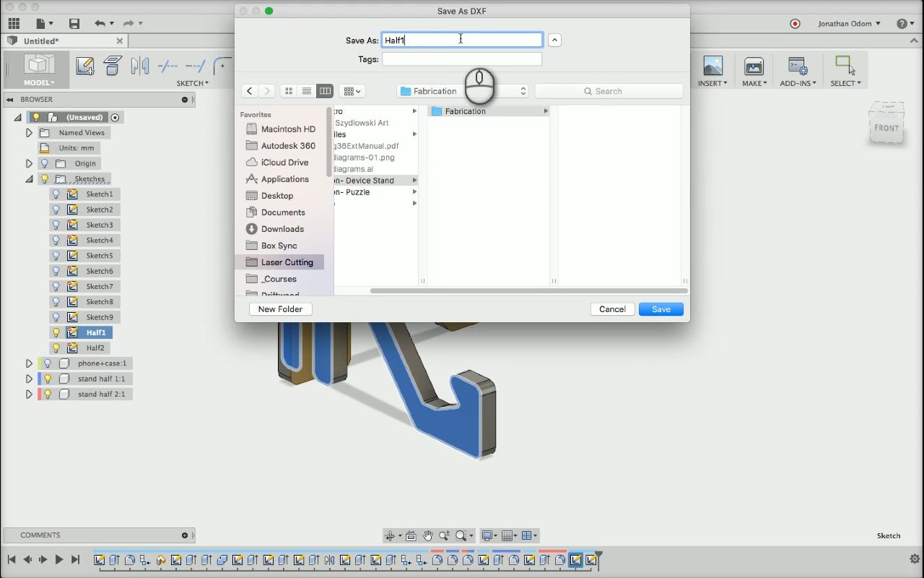Click the Save button in dialog
The width and height of the screenshot is (924, 578).
tap(661, 309)
